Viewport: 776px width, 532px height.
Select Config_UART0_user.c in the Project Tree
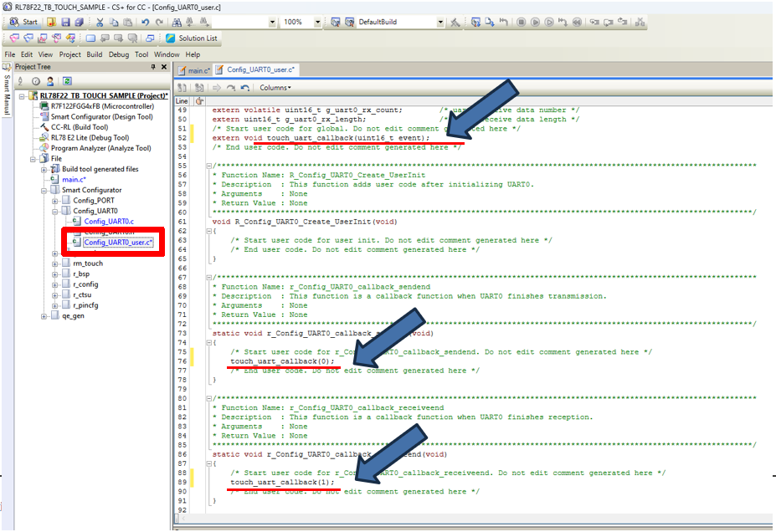coord(118,243)
